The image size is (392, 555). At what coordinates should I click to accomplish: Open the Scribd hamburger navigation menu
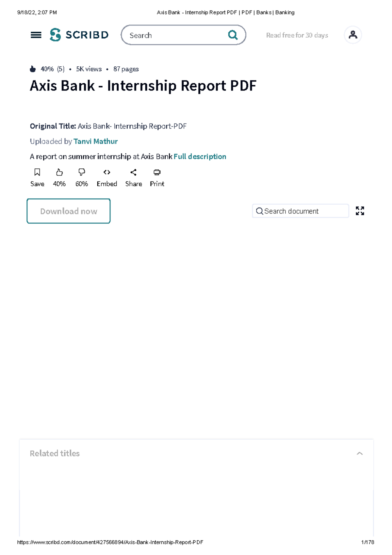[x=37, y=35]
